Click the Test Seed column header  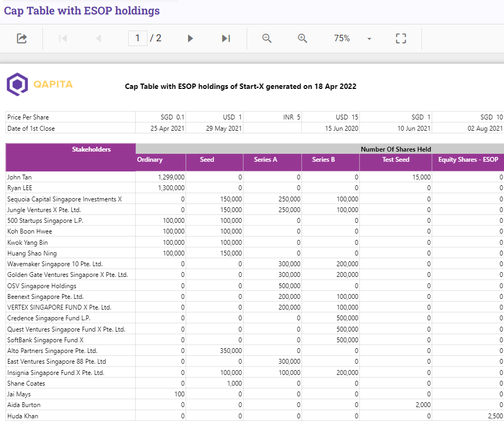[395, 160]
